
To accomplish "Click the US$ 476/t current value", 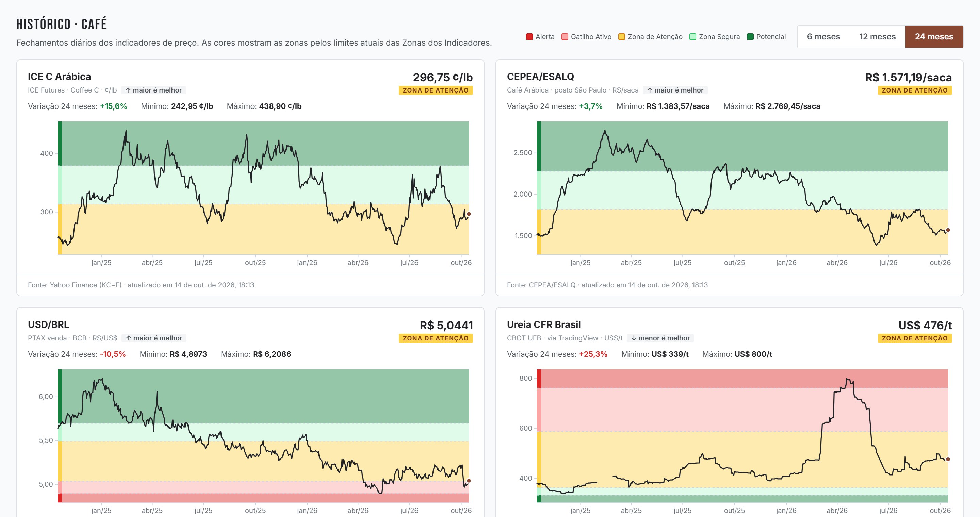I will (925, 325).
